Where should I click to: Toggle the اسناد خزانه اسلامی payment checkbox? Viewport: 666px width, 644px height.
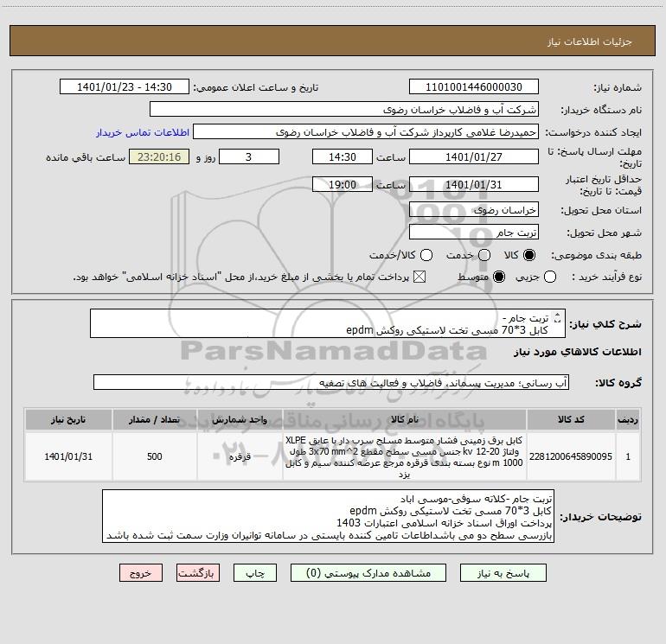coord(419,277)
